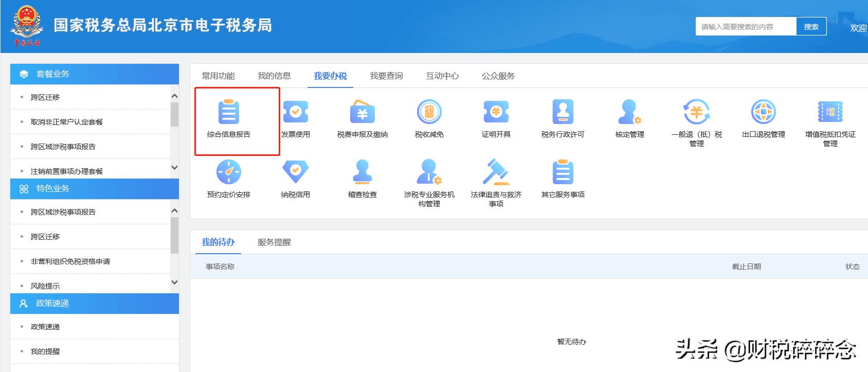Click the 国家税务总局北京市电子税务局 title
868x372 pixels.
point(163,26)
